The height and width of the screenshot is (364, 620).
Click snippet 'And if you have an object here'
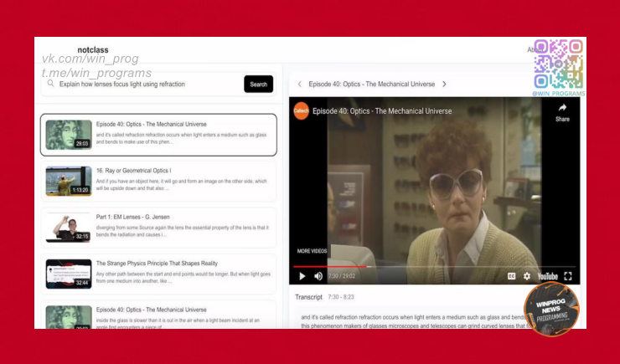coord(182,185)
